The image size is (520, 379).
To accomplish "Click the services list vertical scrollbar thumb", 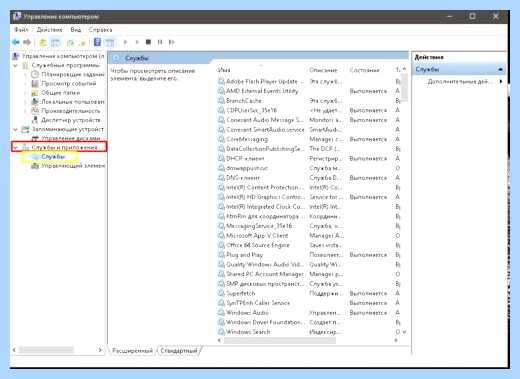I will click(x=404, y=87).
